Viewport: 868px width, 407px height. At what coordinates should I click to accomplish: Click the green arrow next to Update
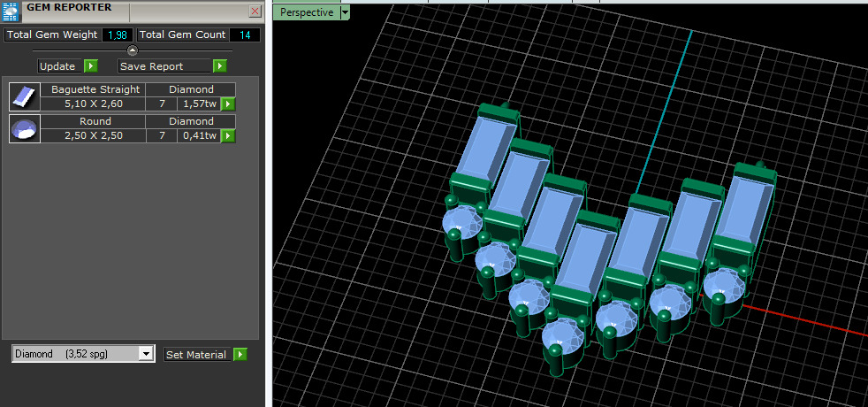coord(91,66)
